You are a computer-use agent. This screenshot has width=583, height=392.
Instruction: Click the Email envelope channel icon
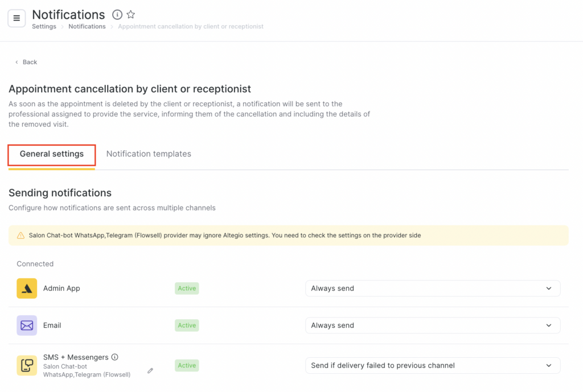[x=27, y=325]
